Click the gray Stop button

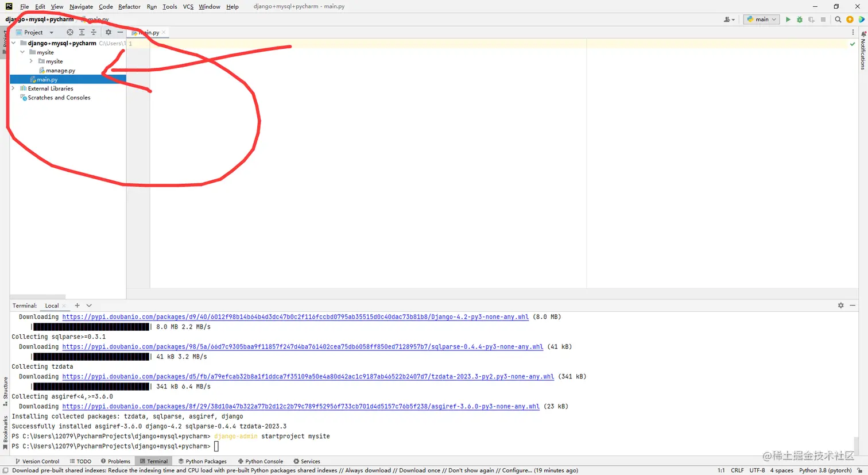pos(823,20)
